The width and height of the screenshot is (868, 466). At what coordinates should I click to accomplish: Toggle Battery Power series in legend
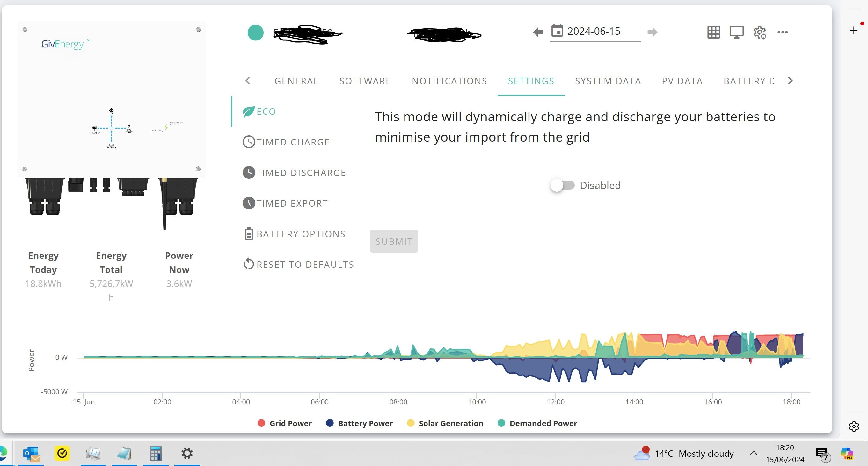[359, 423]
